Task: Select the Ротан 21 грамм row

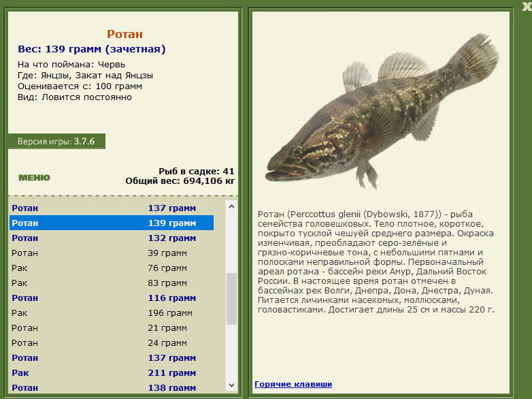Action: (112, 328)
